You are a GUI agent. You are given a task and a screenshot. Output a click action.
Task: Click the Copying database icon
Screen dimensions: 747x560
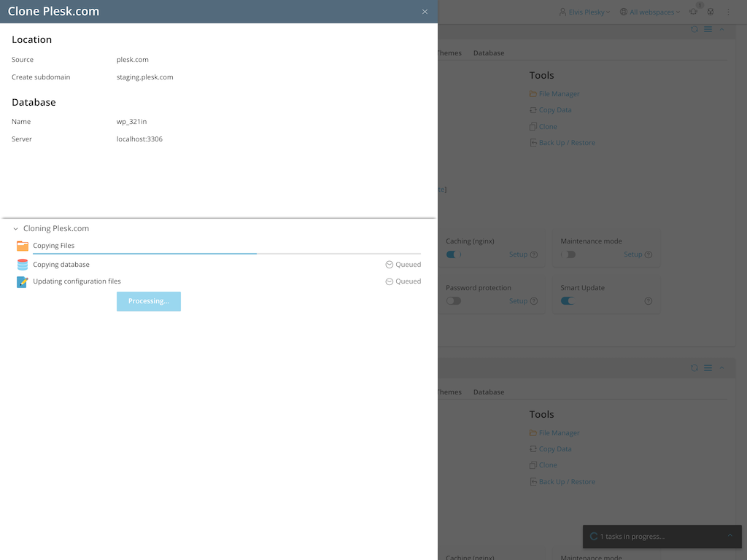23,265
